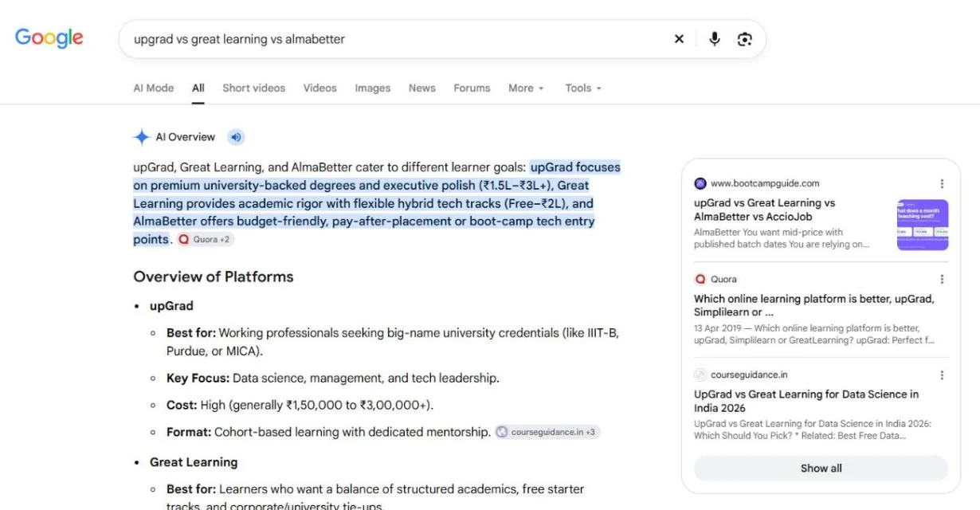
Task: Open the Google logo home link
Action: click(x=49, y=38)
